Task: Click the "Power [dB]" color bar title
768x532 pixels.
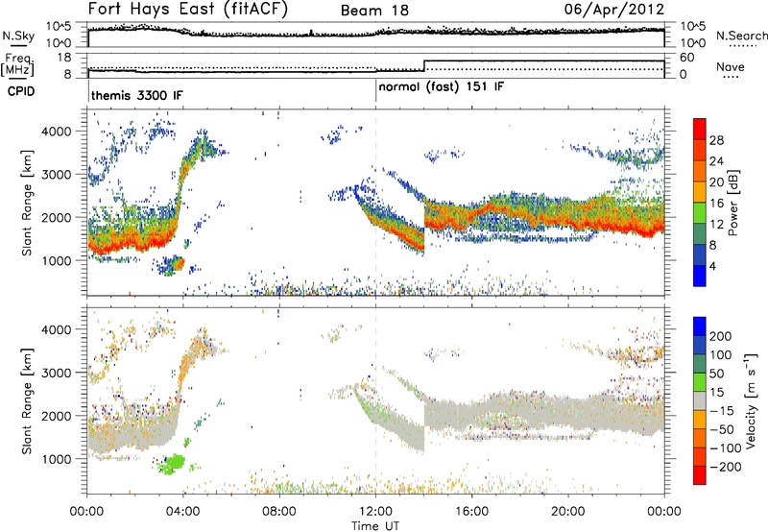Action: coord(733,203)
